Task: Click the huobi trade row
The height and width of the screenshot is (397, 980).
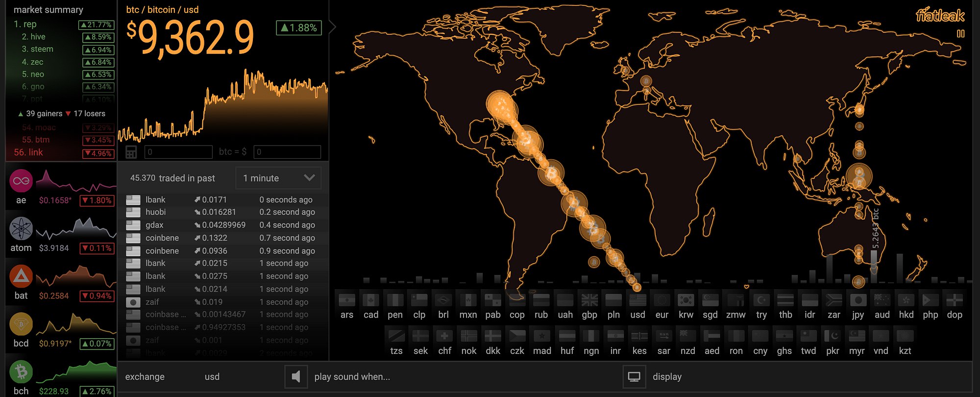Action: point(223,212)
